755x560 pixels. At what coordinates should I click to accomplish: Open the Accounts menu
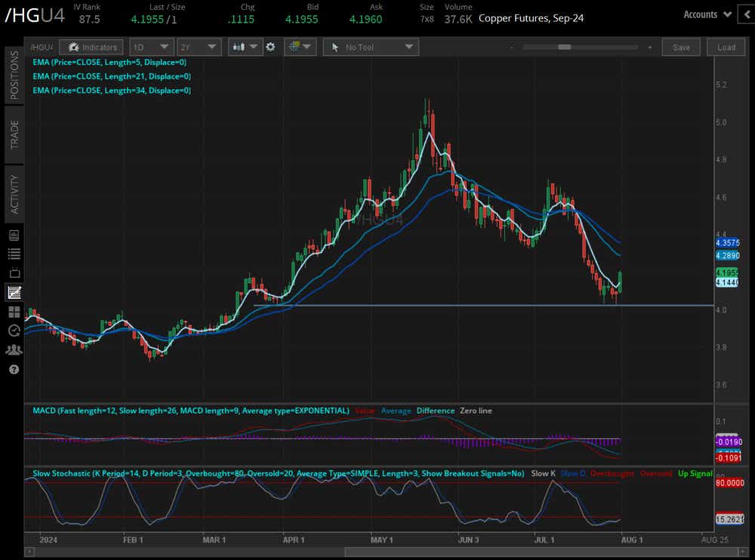[x=707, y=14]
